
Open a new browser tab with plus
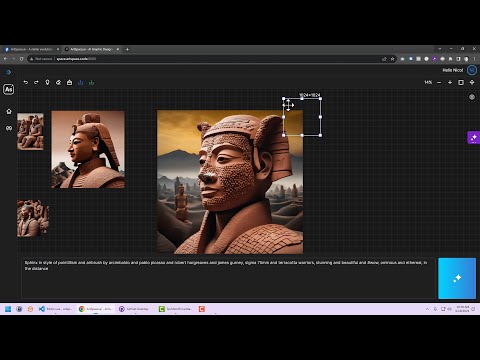pos(127,49)
